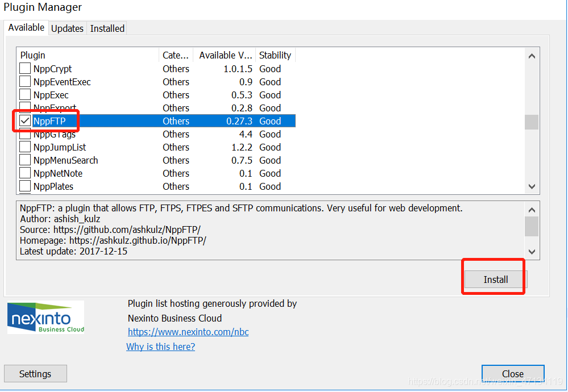Screen dimensions: 568x392
Task: Click version 1.0.1.5 of NppCrypt
Action: coord(238,69)
